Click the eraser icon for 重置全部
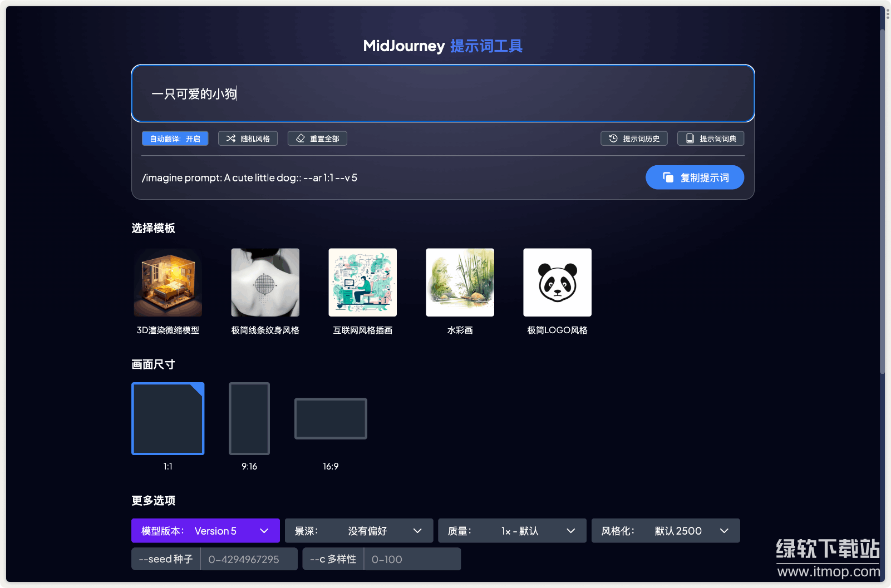Viewport: 891px width, 588px height. 301,139
